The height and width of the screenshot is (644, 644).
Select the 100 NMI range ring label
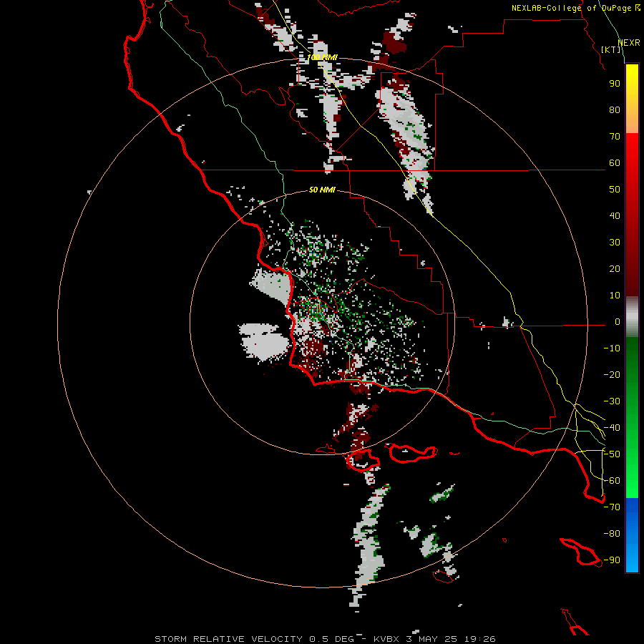coord(323,57)
